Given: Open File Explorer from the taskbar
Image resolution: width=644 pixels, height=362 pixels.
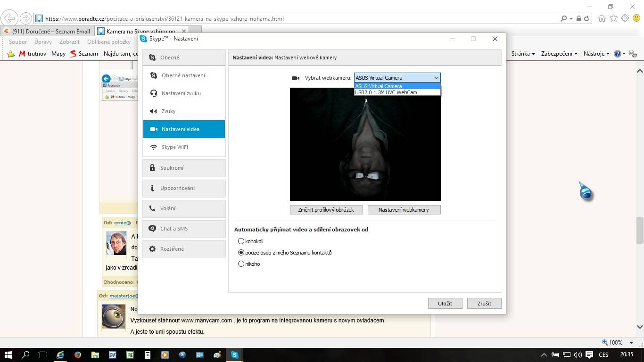Looking at the screenshot, I should tap(95, 354).
